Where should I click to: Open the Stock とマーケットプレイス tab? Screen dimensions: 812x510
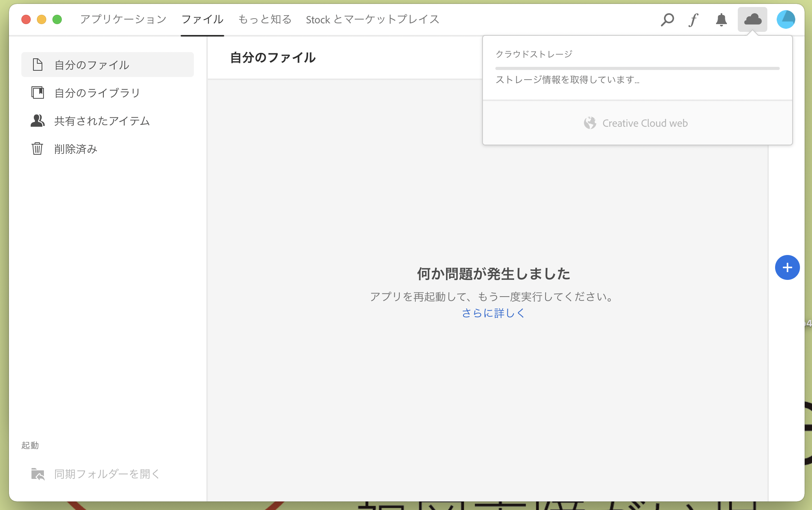point(372,19)
